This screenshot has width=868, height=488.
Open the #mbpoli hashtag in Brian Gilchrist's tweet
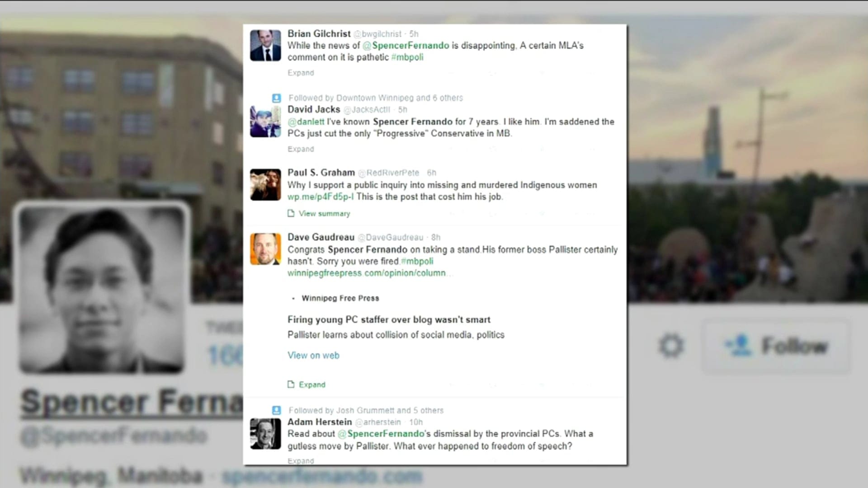tap(407, 57)
